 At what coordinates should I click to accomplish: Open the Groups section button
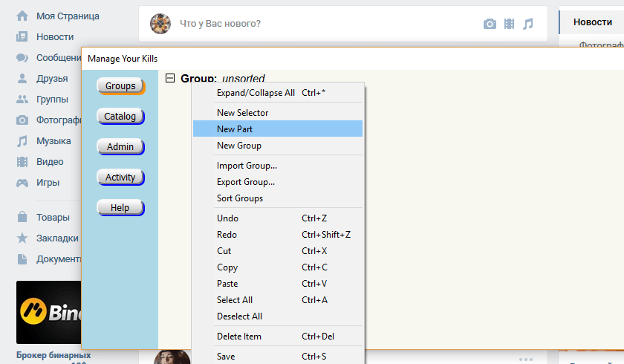coord(120,86)
